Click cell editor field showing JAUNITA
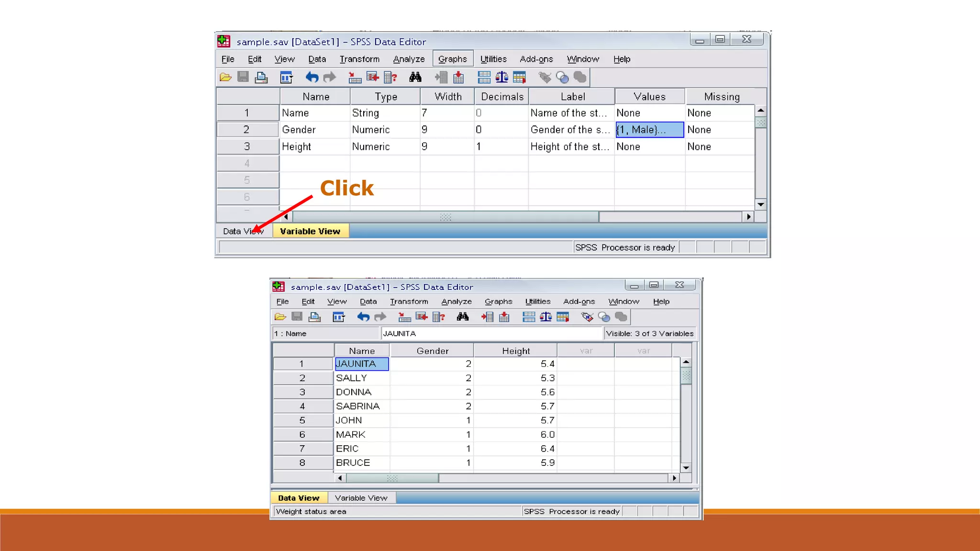Screen dimensions: 980x551 [490, 333]
